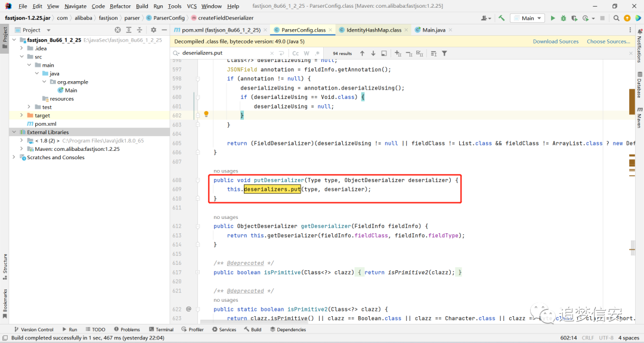This screenshot has height=343, width=644.
Task: Expand the .idea folder
Action: [22, 48]
